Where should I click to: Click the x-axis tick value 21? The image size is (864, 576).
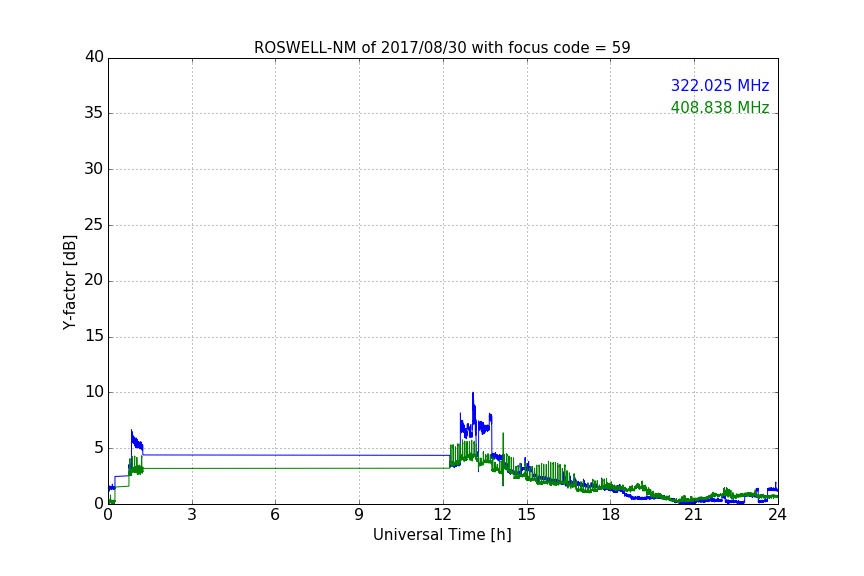[694, 515]
